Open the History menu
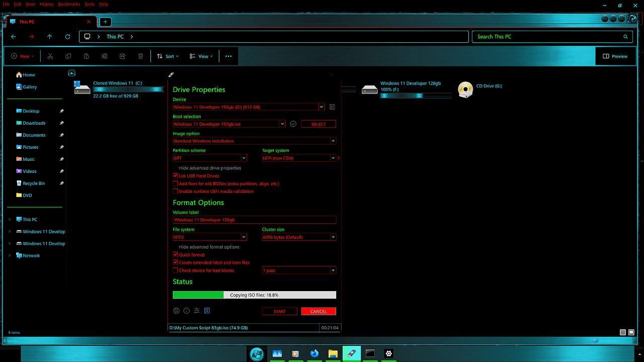Image resolution: width=644 pixels, height=362 pixels. point(46,4)
